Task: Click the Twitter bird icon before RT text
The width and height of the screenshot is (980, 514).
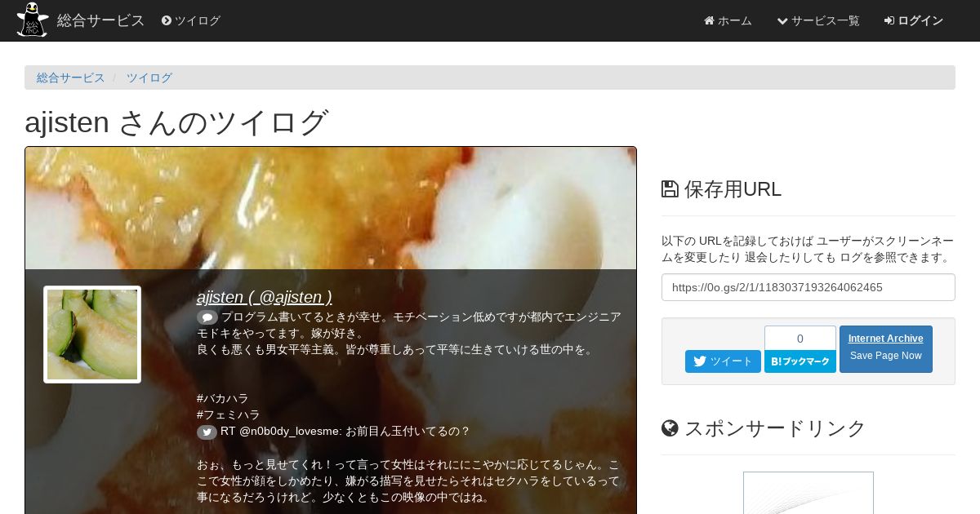Action: [207, 432]
